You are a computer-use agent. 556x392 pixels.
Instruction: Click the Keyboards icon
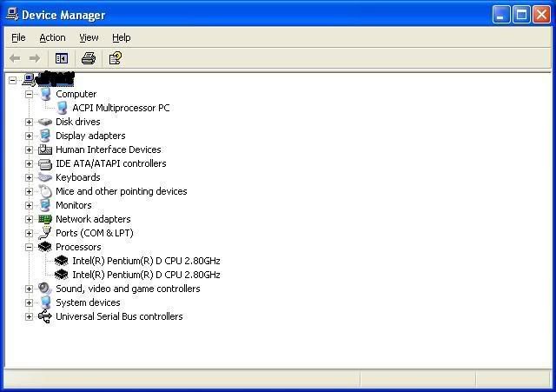click(x=45, y=177)
